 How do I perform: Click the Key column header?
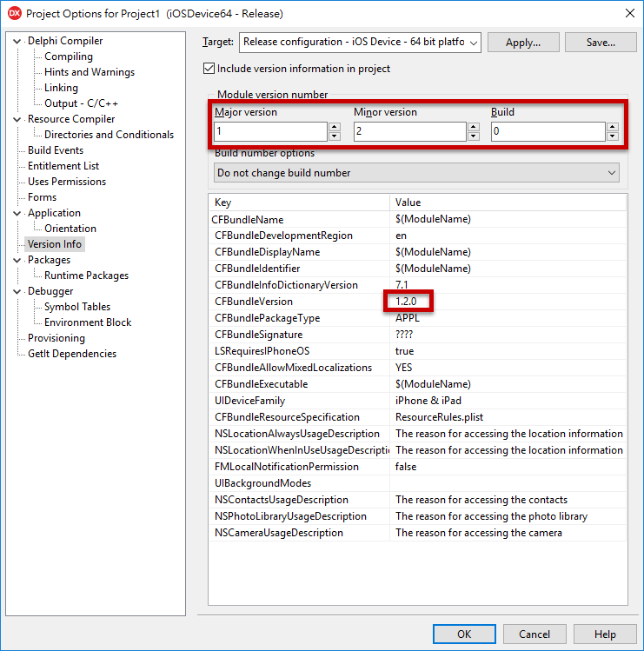299,203
